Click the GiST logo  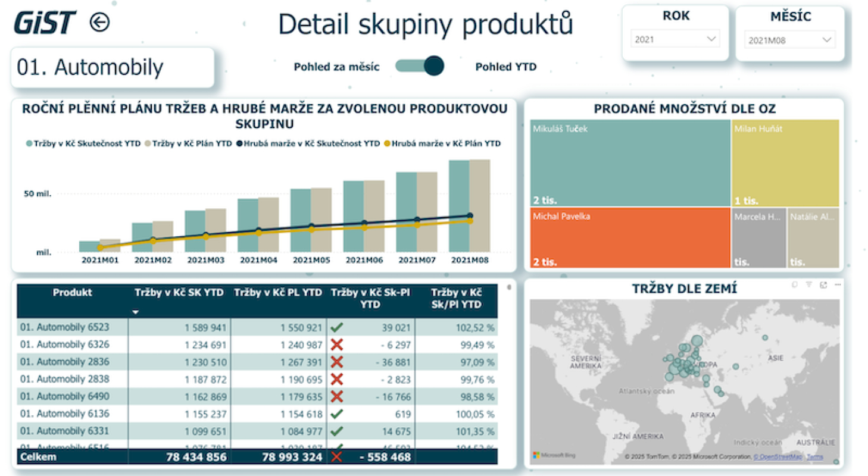(x=45, y=23)
